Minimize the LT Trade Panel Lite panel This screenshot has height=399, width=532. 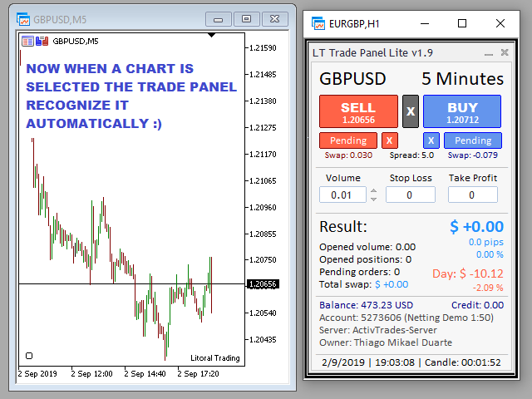[488, 52]
